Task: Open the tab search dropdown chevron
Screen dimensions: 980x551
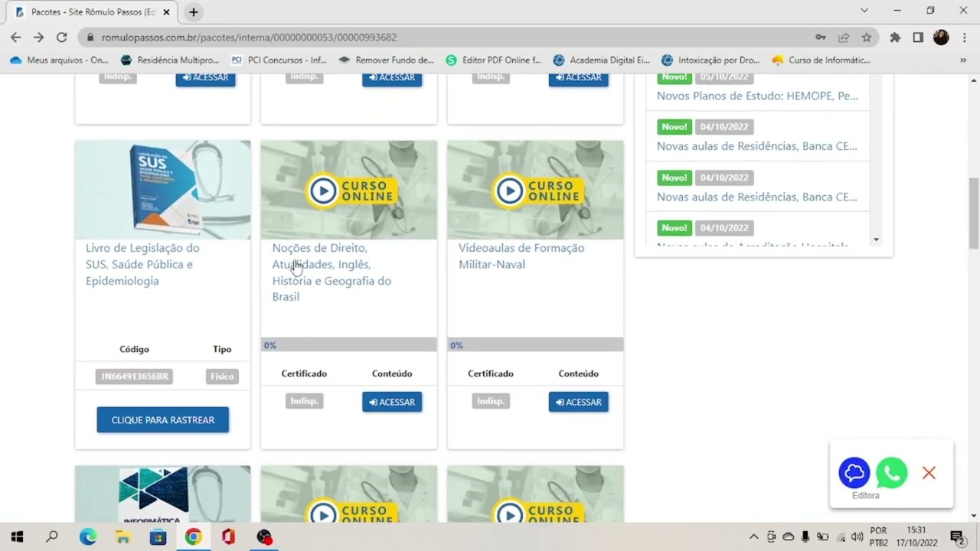Action: pyautogui.click(x=864, y=11)
